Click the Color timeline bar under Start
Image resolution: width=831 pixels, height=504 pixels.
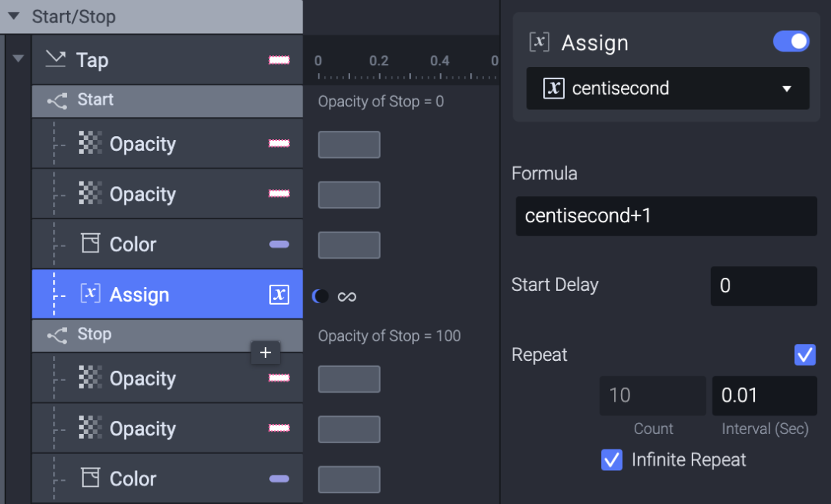tap(349, 245)
